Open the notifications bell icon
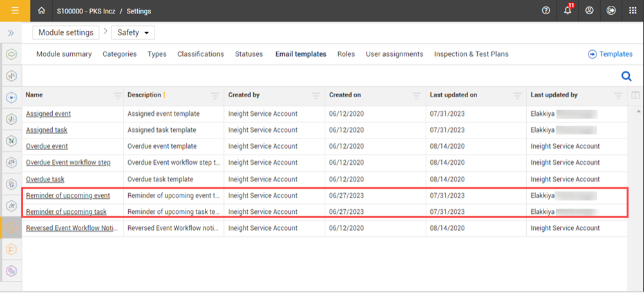This screenshot has width=644, height=293. (x=567, y=11)
